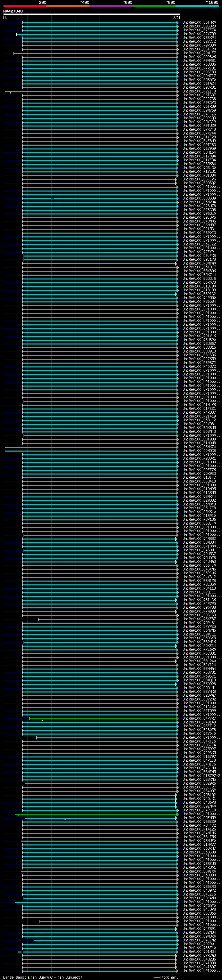Select hit UniRef100_Q9SBR8

(x=199, y=26)
